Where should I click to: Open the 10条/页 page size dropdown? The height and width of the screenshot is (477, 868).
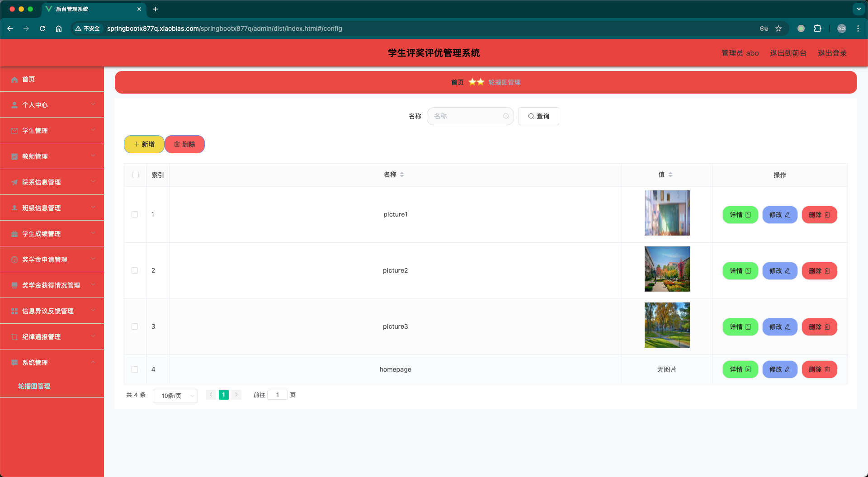click(175, 396)
